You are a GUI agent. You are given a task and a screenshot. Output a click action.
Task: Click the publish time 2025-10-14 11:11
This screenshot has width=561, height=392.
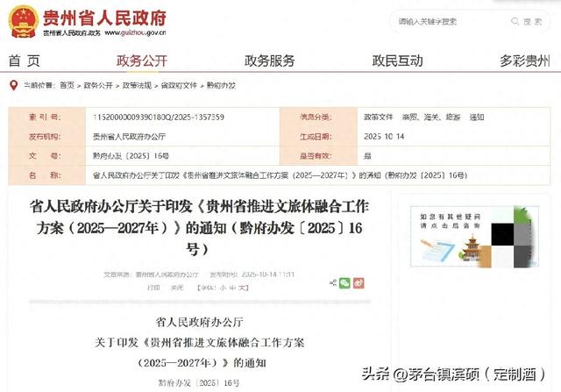pos(268,274)
